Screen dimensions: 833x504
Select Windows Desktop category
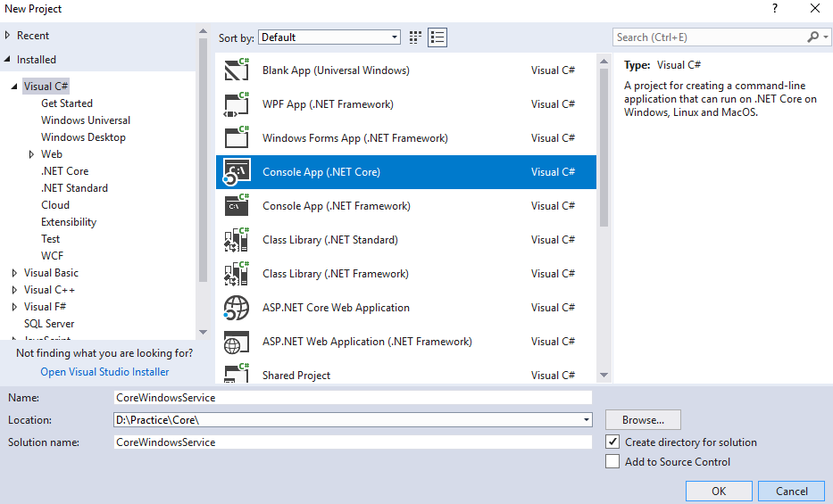click(x=83, y=136)
